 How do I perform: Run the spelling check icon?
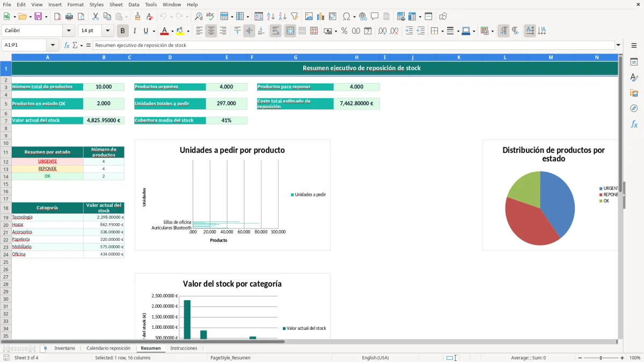pos(210,17)
